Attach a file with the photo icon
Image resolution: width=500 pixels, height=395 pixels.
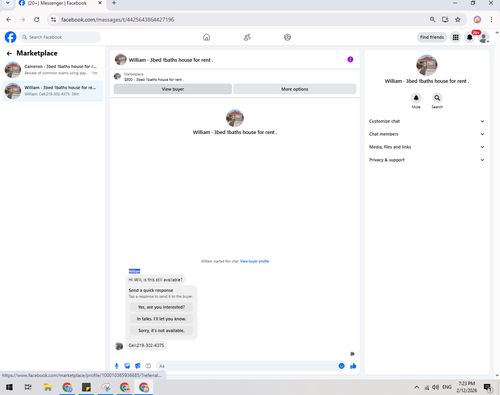(x=127, y=366)
